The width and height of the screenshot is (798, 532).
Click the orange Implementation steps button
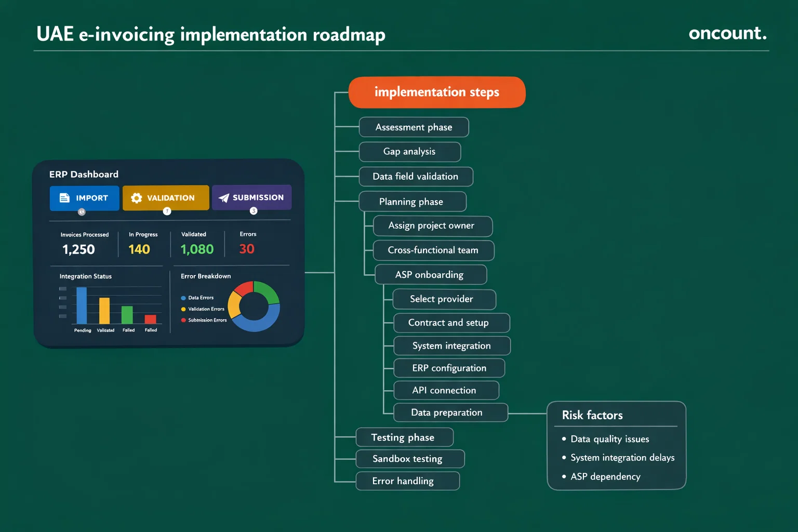coord(436,92)
